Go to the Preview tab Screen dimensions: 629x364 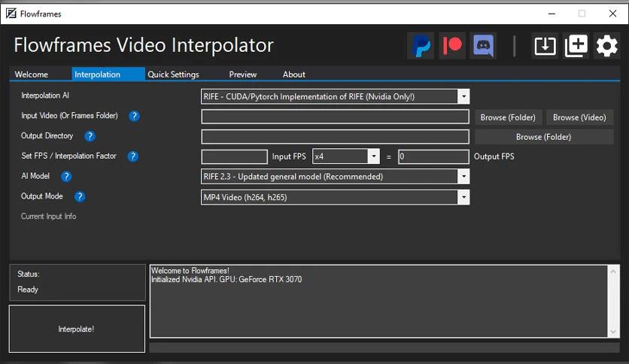pos(243,74)
